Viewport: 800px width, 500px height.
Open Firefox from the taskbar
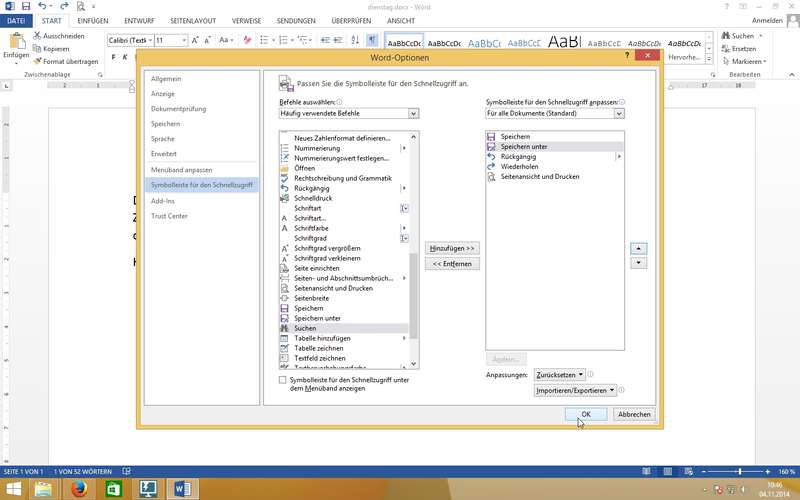tap(79, 488)
